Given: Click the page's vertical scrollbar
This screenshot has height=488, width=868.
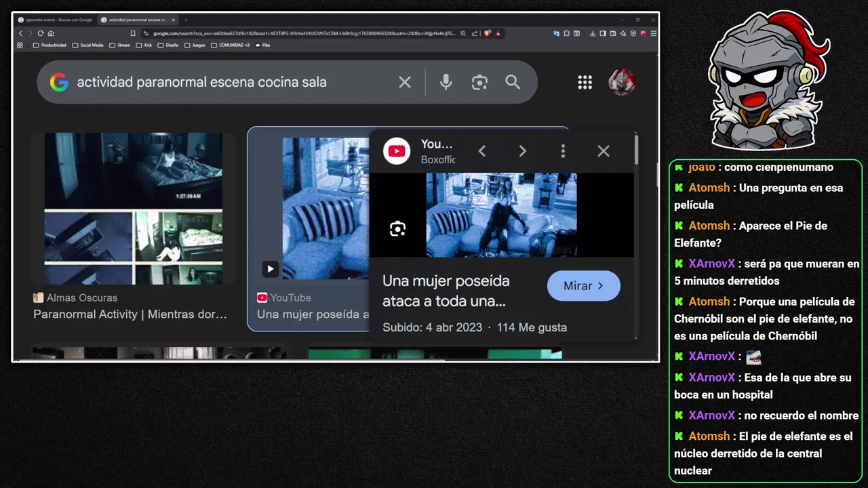Looking at the screenshot, I should coord(656,176).
